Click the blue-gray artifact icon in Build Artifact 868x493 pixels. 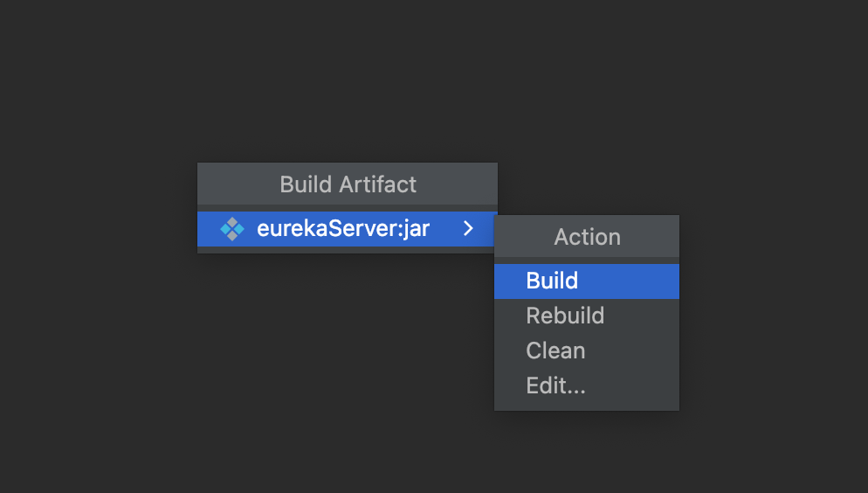coord(232,229)
